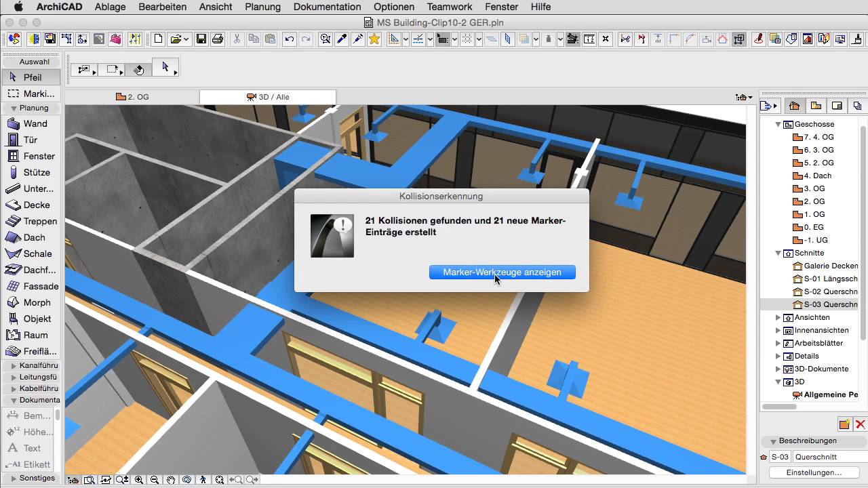Open the Apple menu
The image size is (868, 488).
18,7
